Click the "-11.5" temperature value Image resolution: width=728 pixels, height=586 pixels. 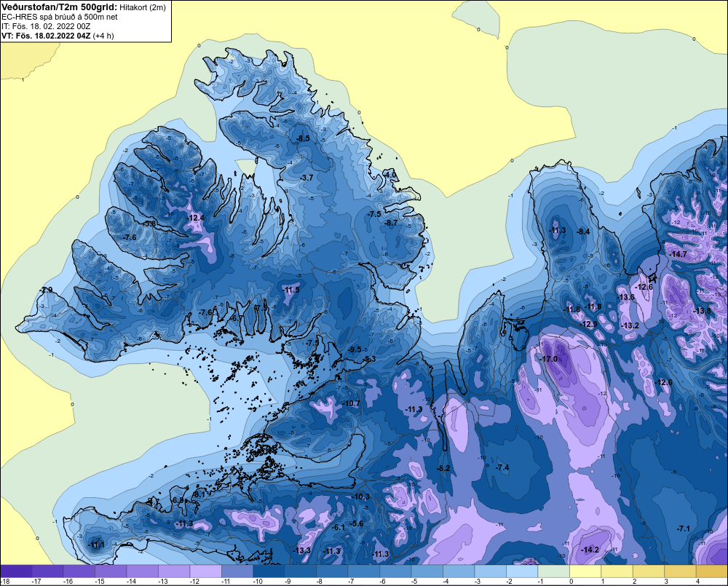click(290, 290)
